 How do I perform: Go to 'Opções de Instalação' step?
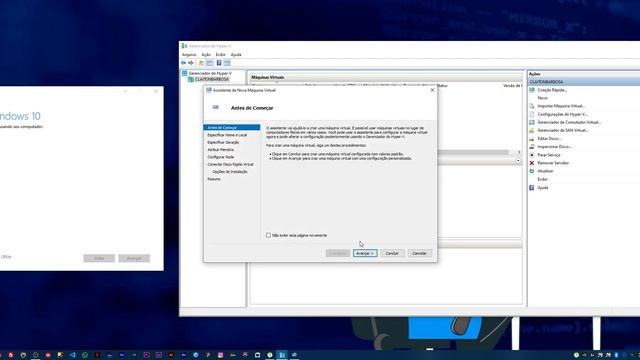(230, 172)
